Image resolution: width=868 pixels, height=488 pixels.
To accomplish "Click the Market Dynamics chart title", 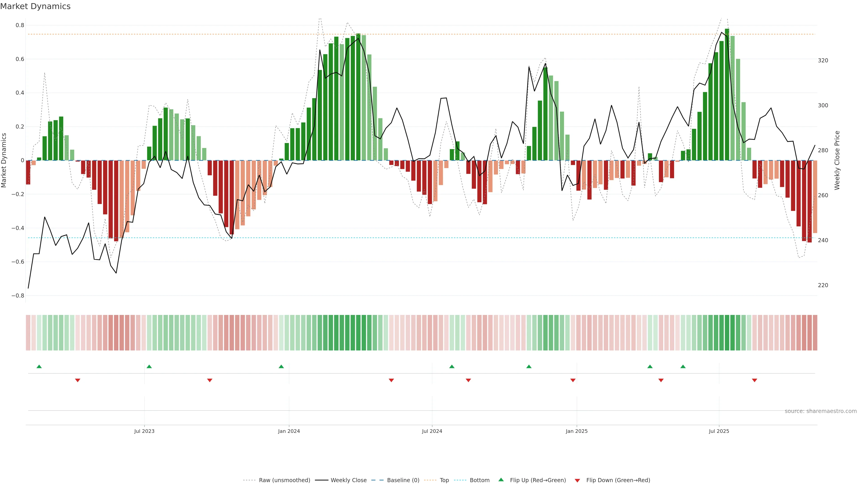I will (x=35, y=6).
